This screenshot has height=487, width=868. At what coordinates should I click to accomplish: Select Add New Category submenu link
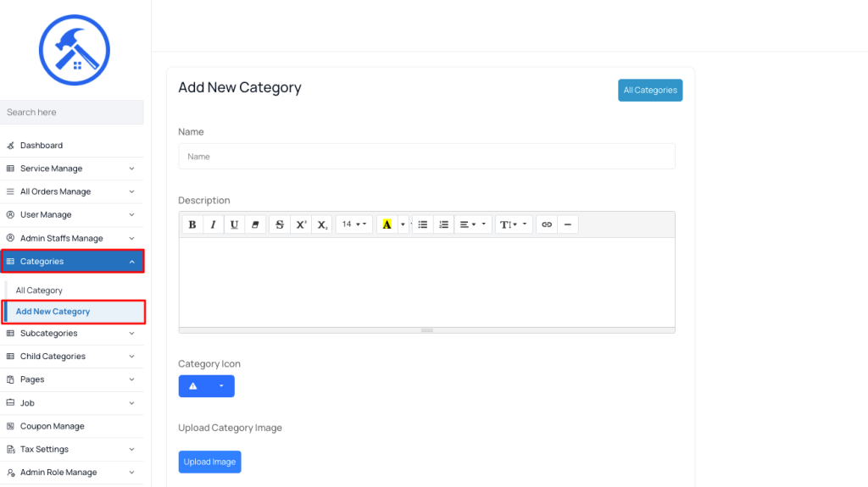coord(75,312)
